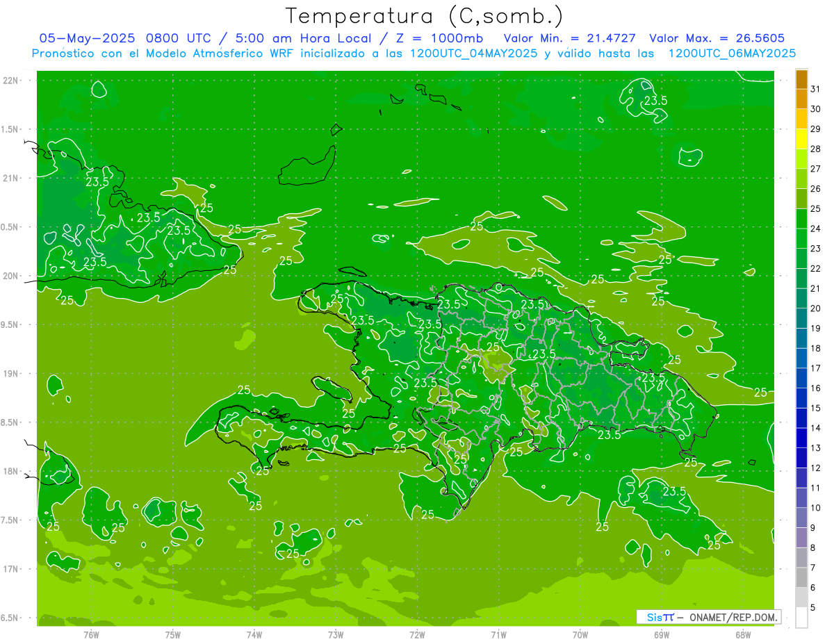Click the green legend swatch between 24 and 25
The height and width of the screenshot is (644, 834).
(x=801, y=219)
